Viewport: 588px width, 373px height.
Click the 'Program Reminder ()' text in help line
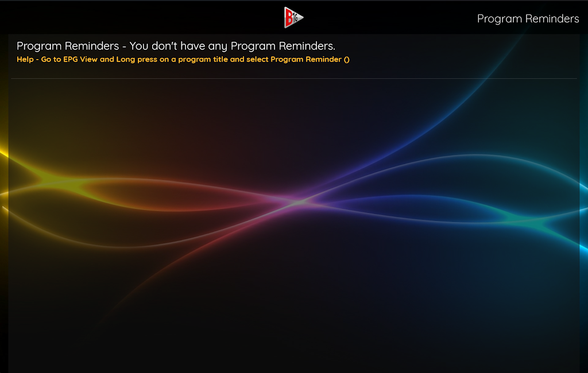[310, 59]
